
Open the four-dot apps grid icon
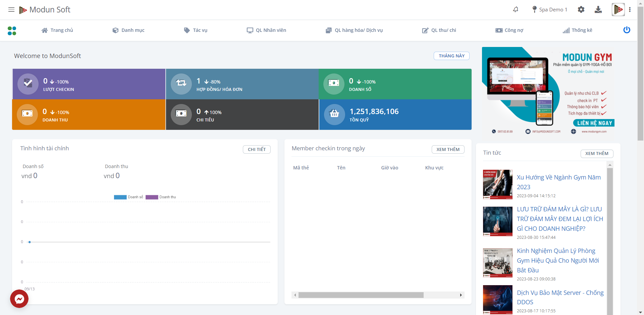pos(12,31)
